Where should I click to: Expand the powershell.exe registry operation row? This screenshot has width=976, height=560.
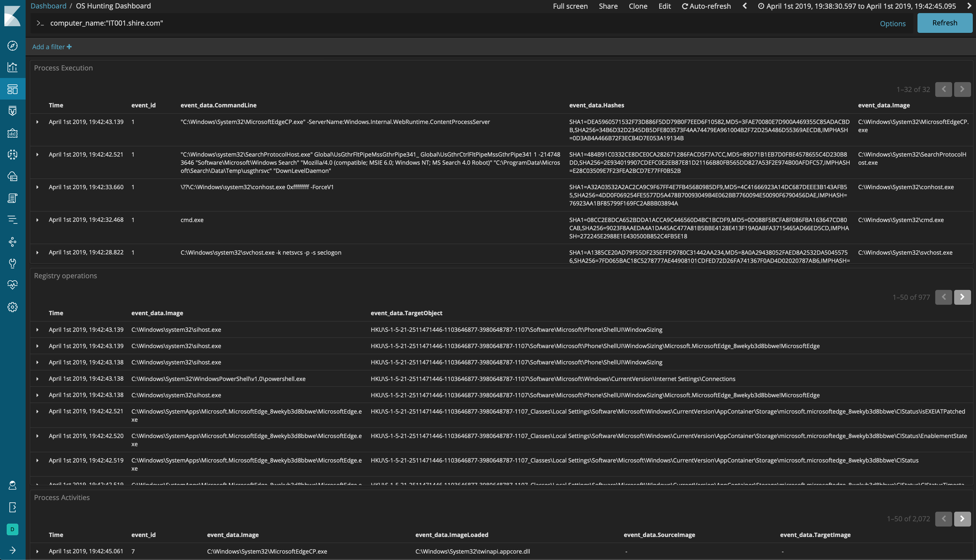pos(37,379)
